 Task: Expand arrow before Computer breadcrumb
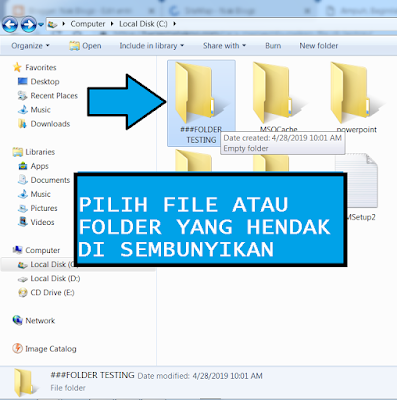(x=64, y=24)
